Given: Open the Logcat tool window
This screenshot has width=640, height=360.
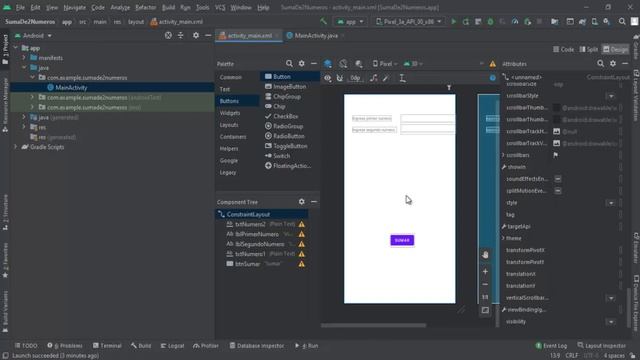Looking at the screenshot, I should (x=172, y=346).
